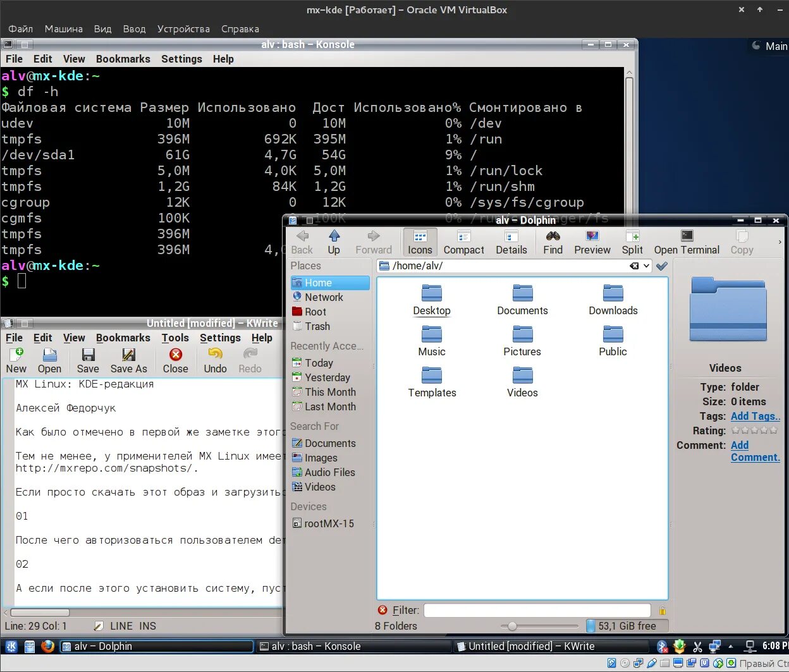Screen dimensions: 789x672
Task: Click Open in KWrite toolbar
Action: (49, 361)
